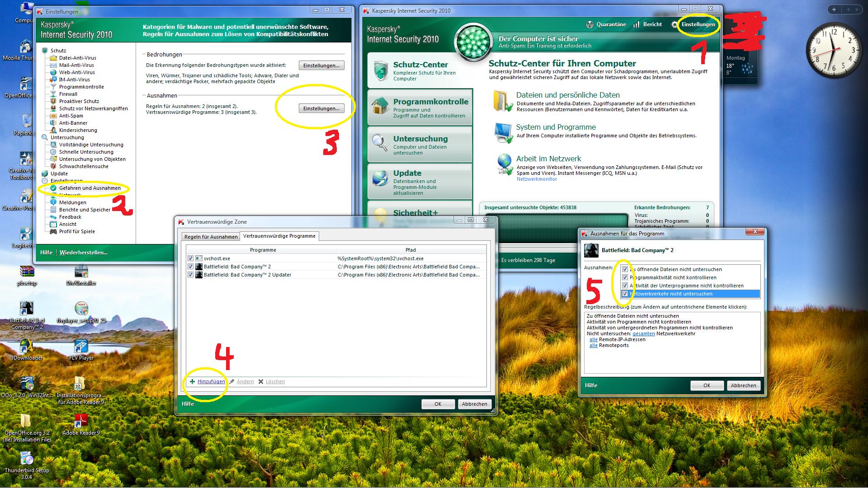Select Schutz-Center shield section
The width and height of the screenshot is (868, 488).
[420, 70]
